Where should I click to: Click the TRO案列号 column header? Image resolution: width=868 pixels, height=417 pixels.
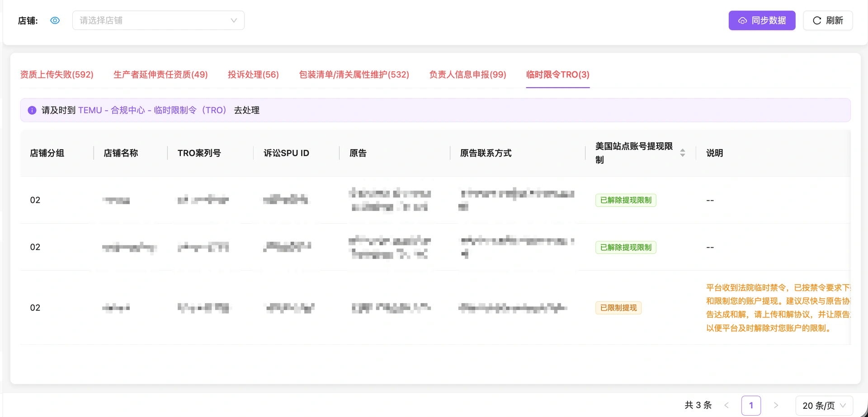click(199, 153)
